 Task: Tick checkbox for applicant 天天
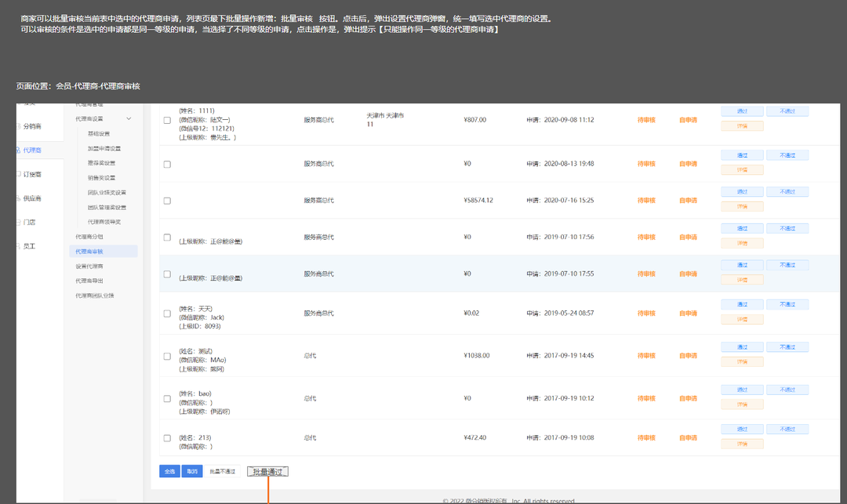pyautogui.click(x=167, y=314)
